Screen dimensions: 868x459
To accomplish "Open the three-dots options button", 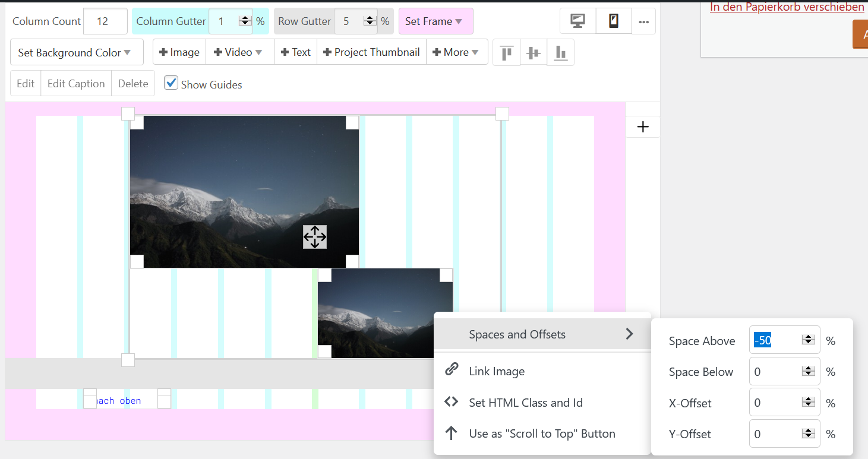I will coord(644,21).
